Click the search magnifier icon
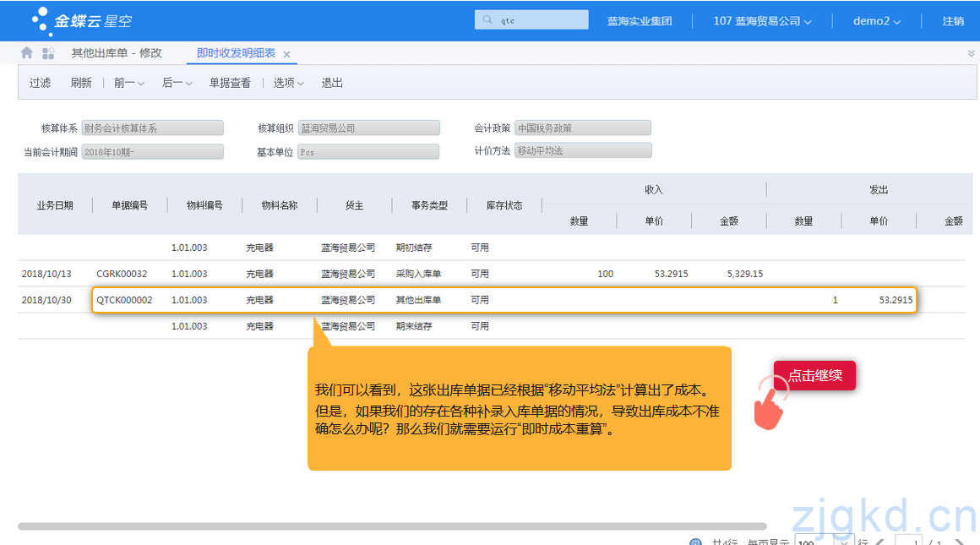 [x=487, y=20]
